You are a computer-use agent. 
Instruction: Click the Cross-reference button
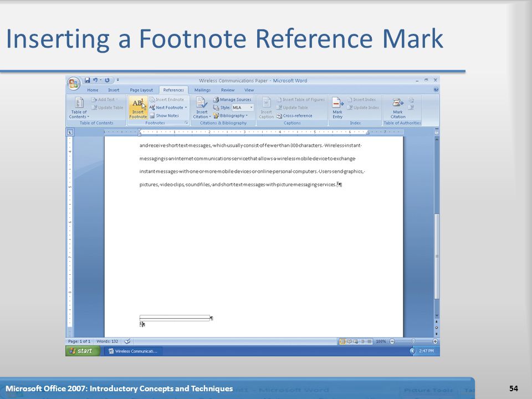pyautogui.click(x=294, y=116)
